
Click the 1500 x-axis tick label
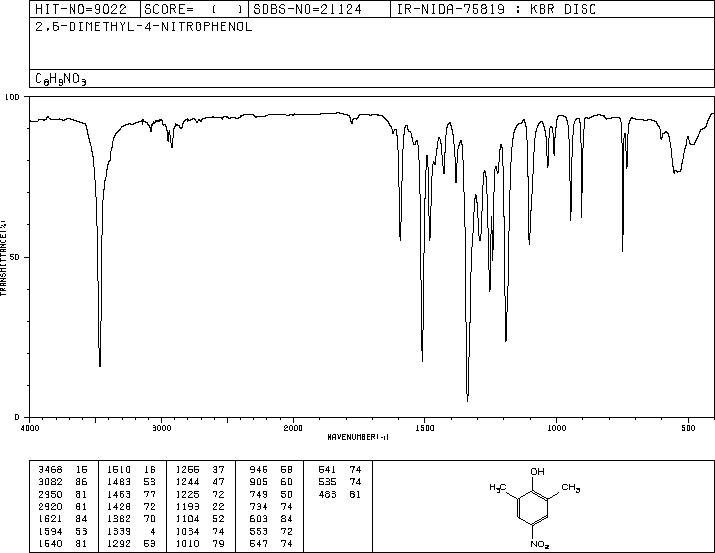tap(425, 428)
